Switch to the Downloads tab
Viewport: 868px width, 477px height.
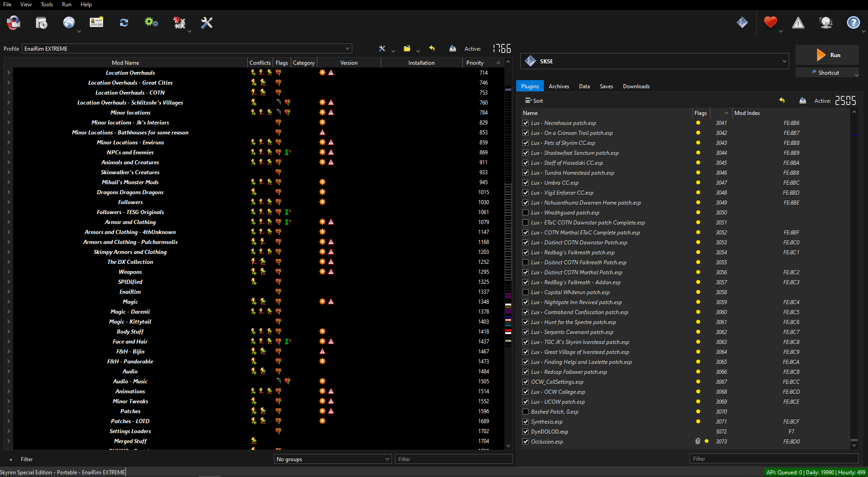(636, 86)
